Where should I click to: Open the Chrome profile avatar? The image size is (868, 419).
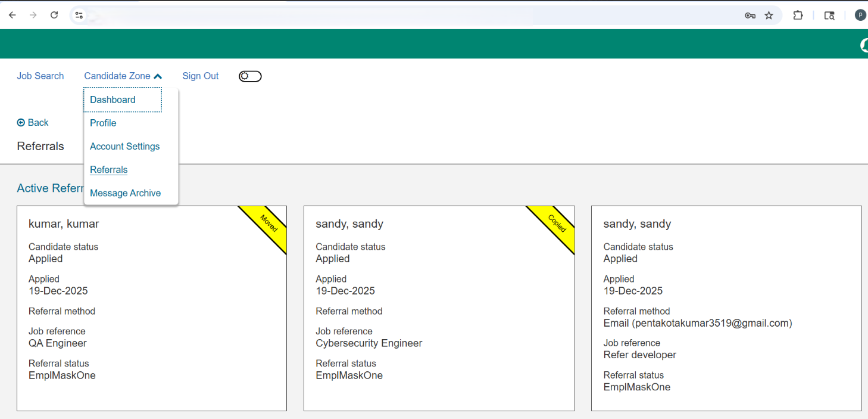(x=860, y=15)
